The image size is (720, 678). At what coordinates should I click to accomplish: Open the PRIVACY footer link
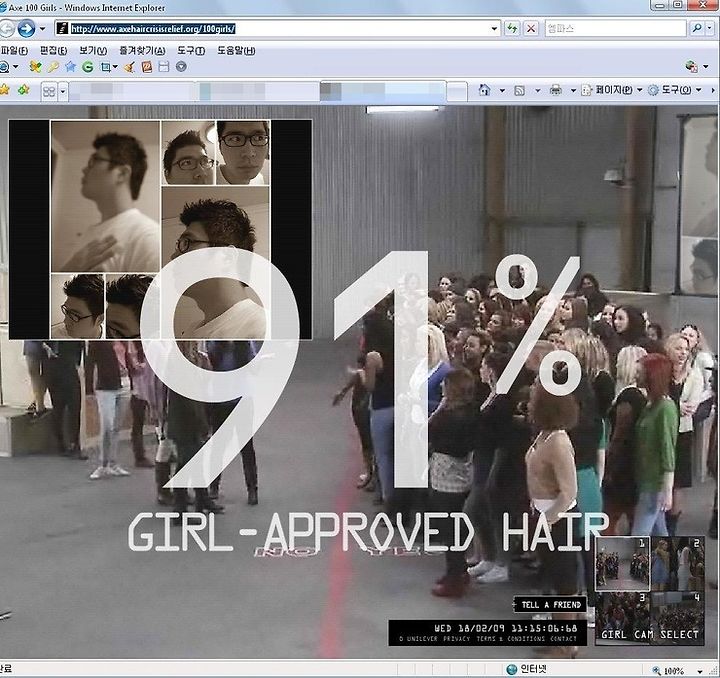pos(456,639)
